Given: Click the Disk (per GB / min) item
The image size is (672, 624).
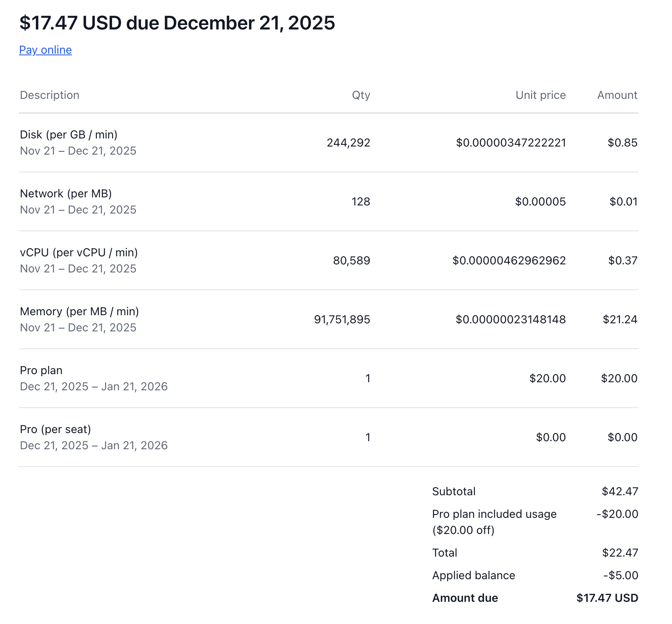Looking at the screenshot, I should (69, 135).
